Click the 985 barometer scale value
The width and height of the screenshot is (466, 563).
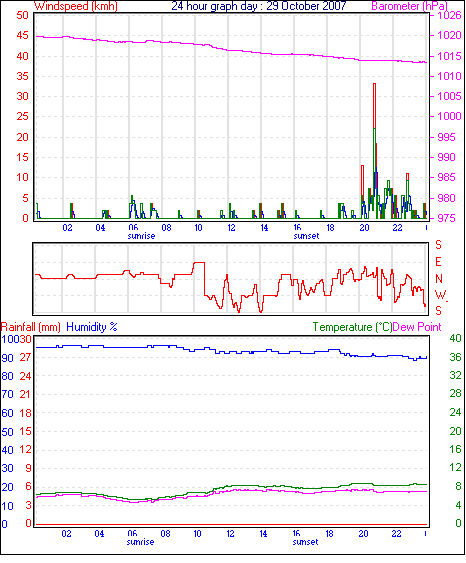(x=446, y=177)
